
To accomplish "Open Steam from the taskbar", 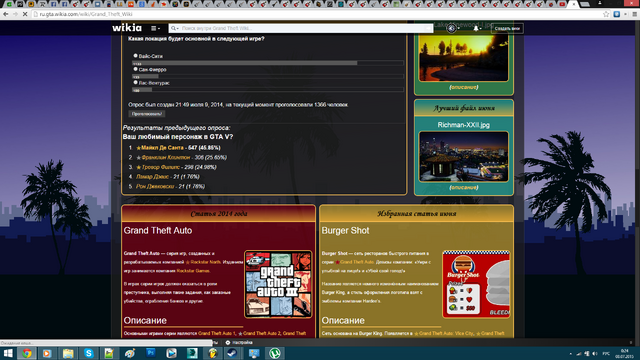I will (x=233, y=353).
